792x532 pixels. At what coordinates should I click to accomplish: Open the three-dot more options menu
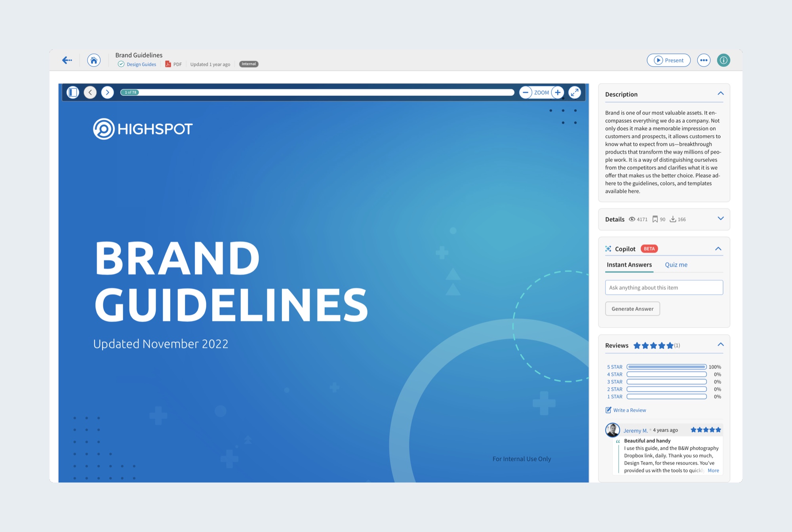[x=704, y=60]
